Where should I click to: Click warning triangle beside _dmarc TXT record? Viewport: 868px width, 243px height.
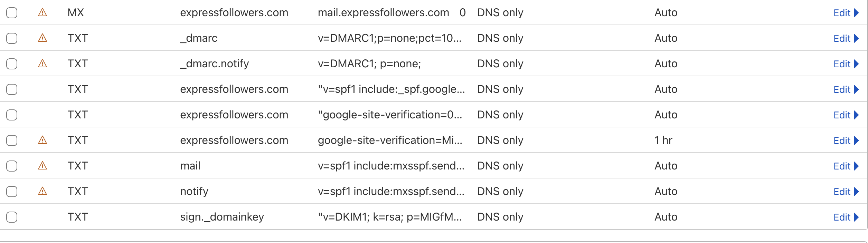pyautogui.click(x=43, y=38)
